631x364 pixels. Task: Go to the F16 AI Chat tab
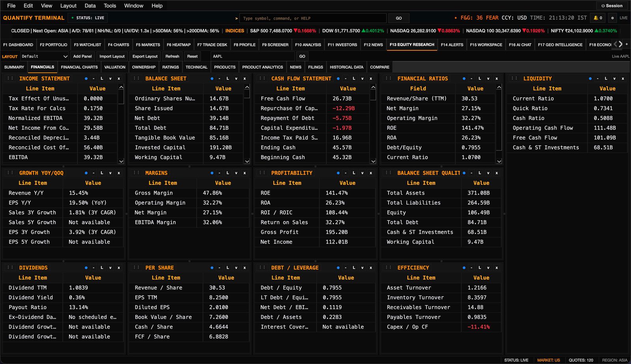520,45
